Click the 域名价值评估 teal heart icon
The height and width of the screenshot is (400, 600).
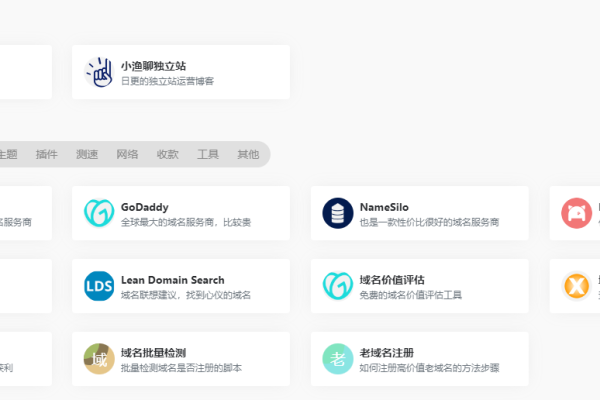tap(338, 286)
